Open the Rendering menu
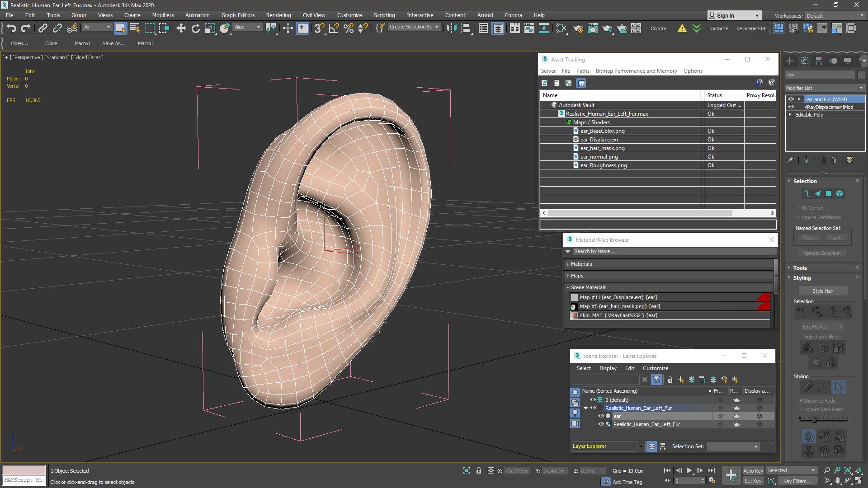868x488 pixels. (278, 15)
